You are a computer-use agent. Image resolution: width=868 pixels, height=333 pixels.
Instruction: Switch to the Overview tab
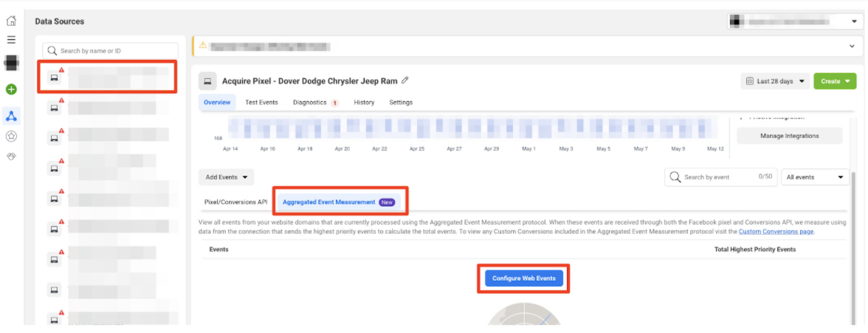[x=217, y=103]
